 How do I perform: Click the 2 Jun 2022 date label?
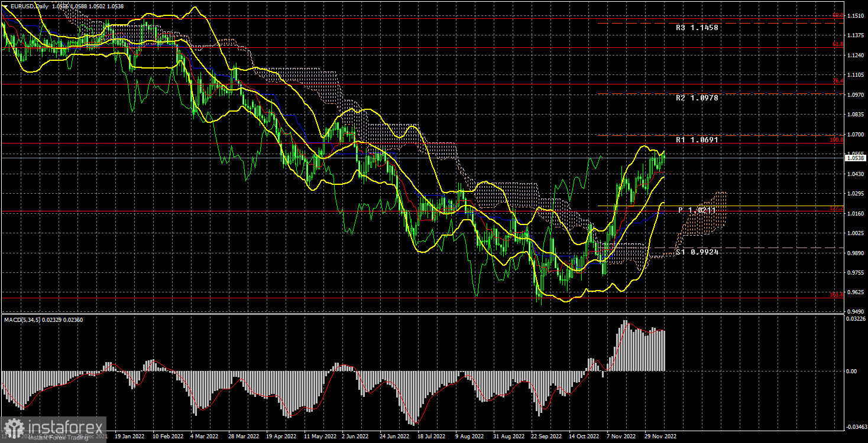355,437
